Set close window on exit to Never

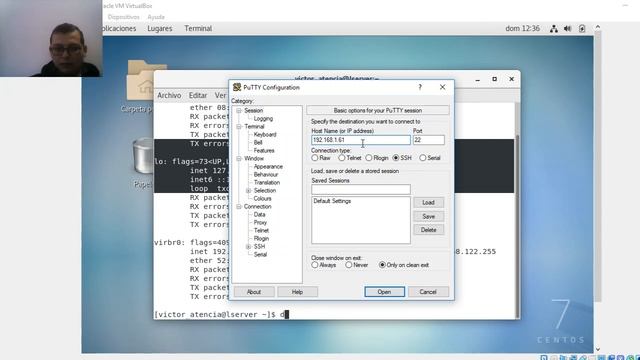coord(349,265)
